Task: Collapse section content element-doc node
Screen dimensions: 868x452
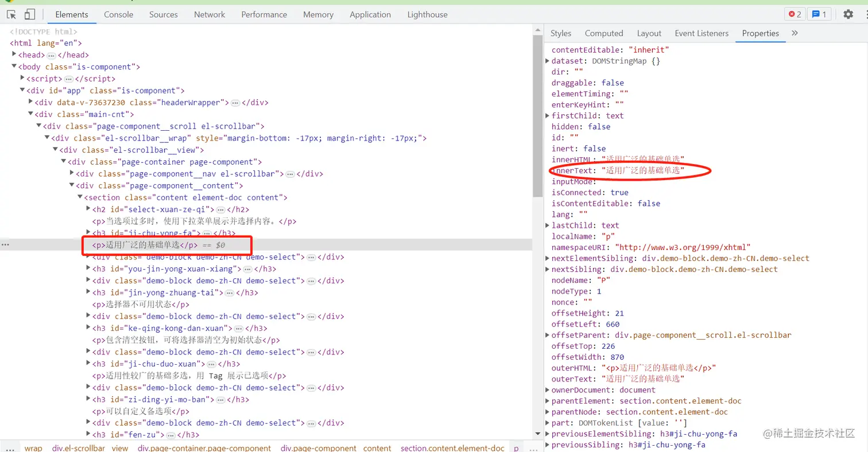Action: [x=80, y=197]
